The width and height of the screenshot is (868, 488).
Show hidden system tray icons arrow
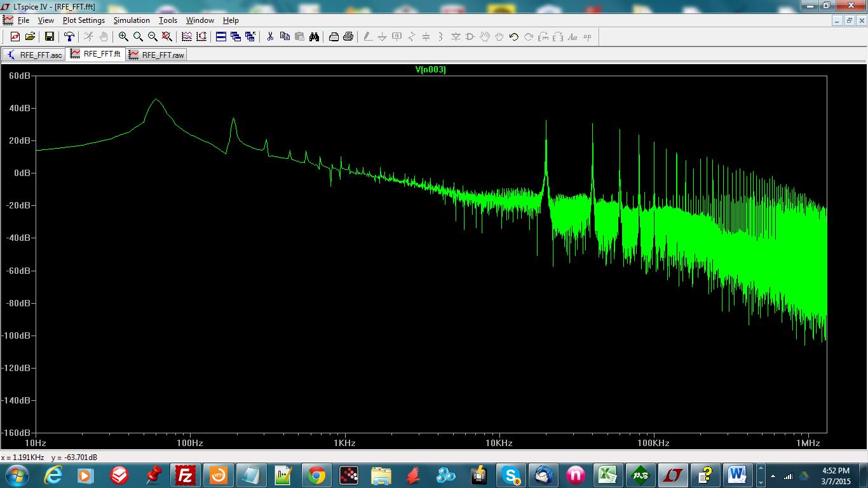coord(773,475)
